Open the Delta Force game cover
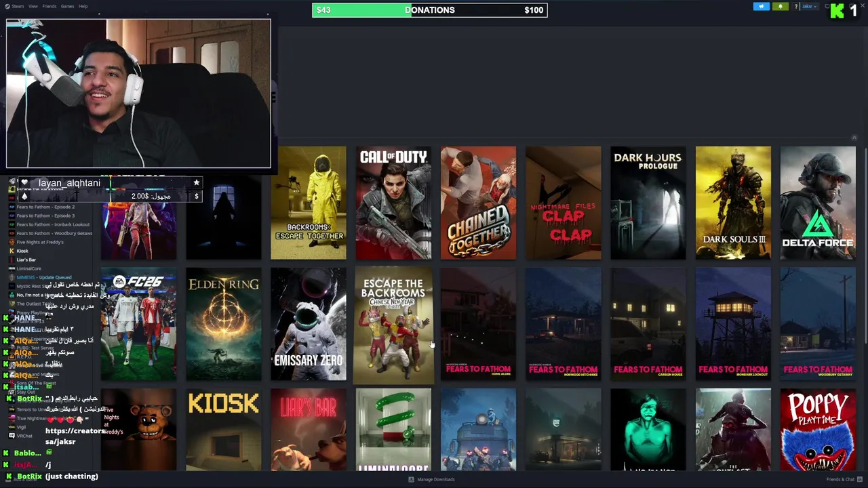868x488 pixels. click(818, 203)
